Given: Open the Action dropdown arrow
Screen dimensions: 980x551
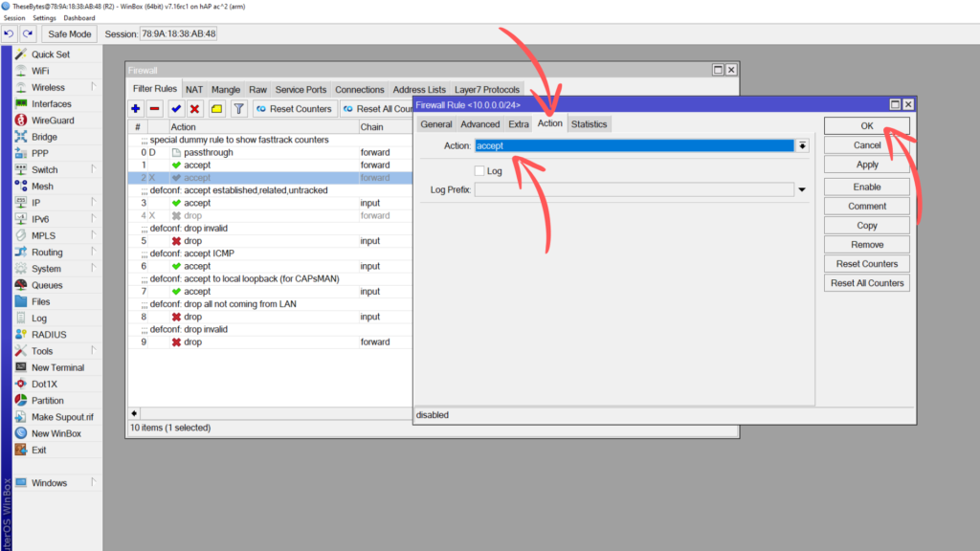Looking at the screenshot, I should (802, 145).
